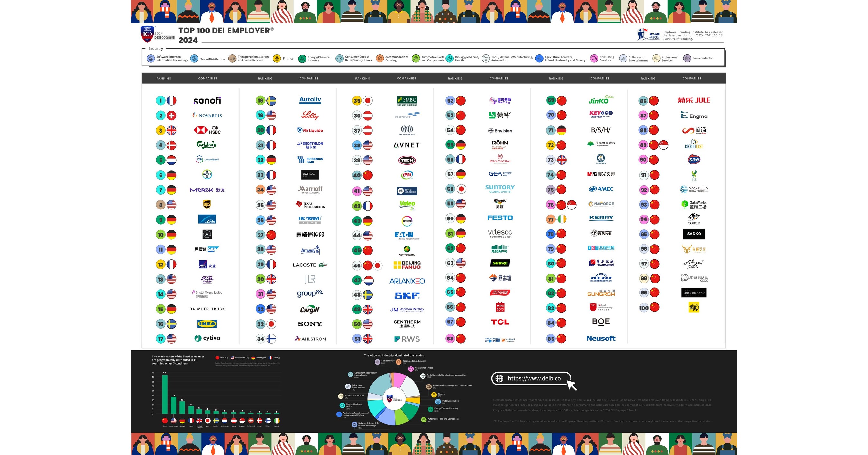Click the Semiconductor industry legend icon
The width and height of the screenshot is (868, 455).
687,59
